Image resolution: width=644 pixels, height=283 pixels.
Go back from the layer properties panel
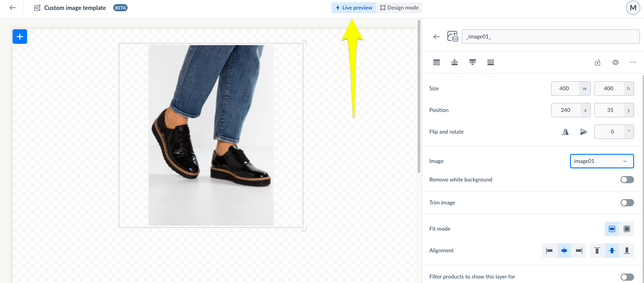436,37
